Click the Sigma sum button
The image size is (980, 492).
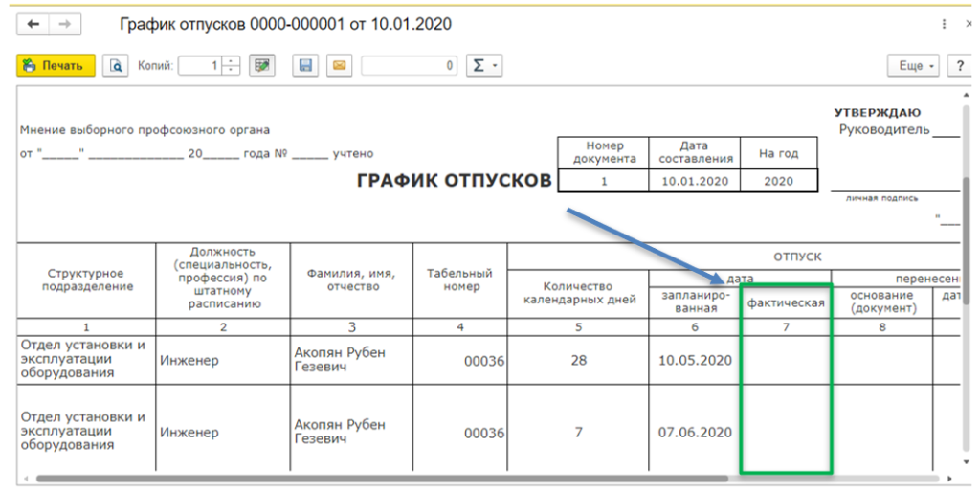pyautogui.click(x=479, y=66)
